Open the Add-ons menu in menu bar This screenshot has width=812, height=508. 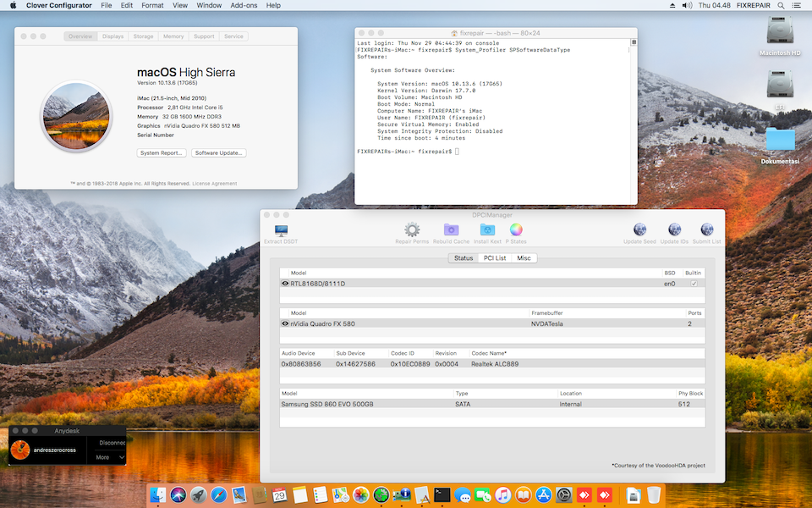click(244, 5)
